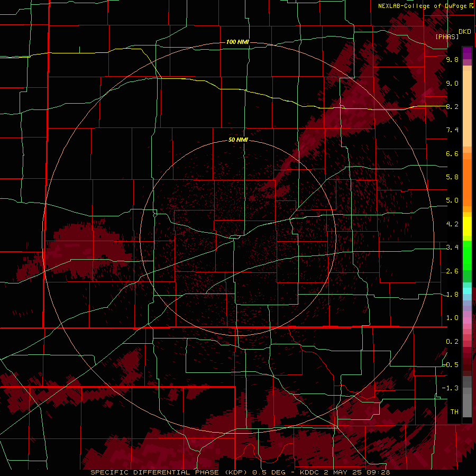Image resolution: width=476 pixels, height=476 pixels.
Task: Select the 3.4 scale value
Action: pyautogui.click(x=452, y=248)
